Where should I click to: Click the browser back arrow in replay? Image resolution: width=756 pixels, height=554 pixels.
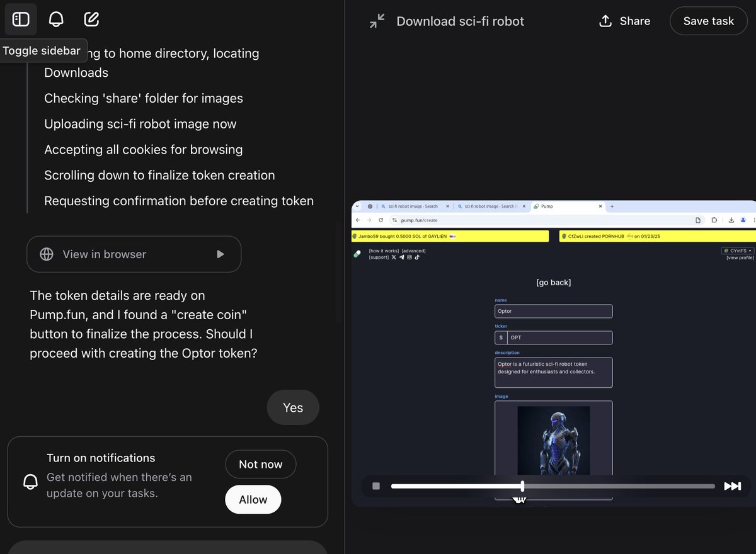coord(358,220)
